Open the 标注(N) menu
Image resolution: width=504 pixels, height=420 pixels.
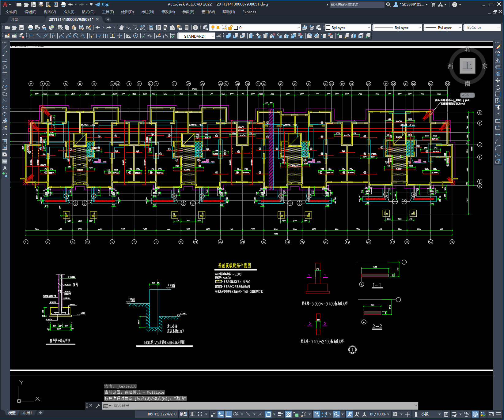147,12
